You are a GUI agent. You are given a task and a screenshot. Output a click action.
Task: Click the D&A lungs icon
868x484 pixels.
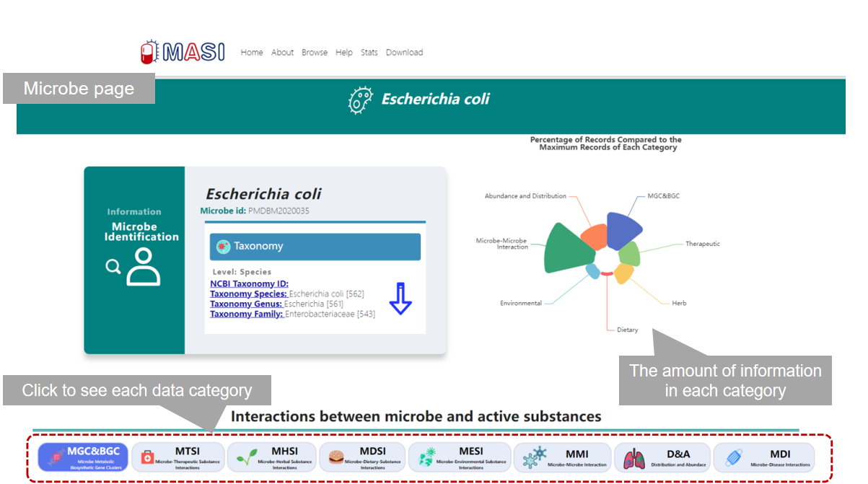click(x=634, y=458)
